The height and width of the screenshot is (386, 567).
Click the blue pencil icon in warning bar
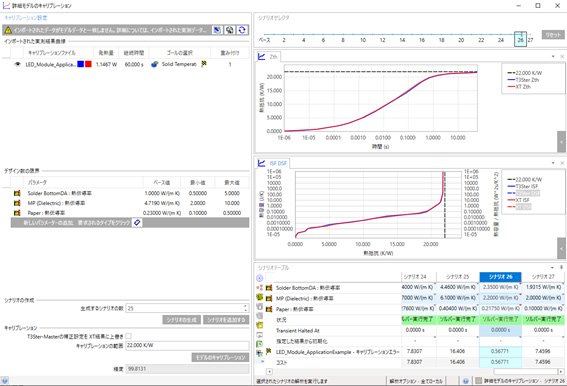coord(217,30)
